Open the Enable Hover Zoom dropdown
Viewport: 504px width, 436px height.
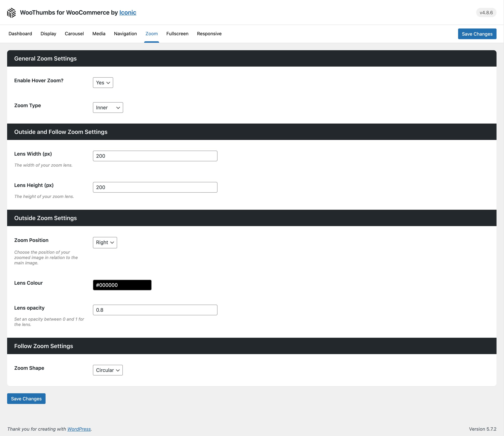pyautogui.click(x=103, y=83)
